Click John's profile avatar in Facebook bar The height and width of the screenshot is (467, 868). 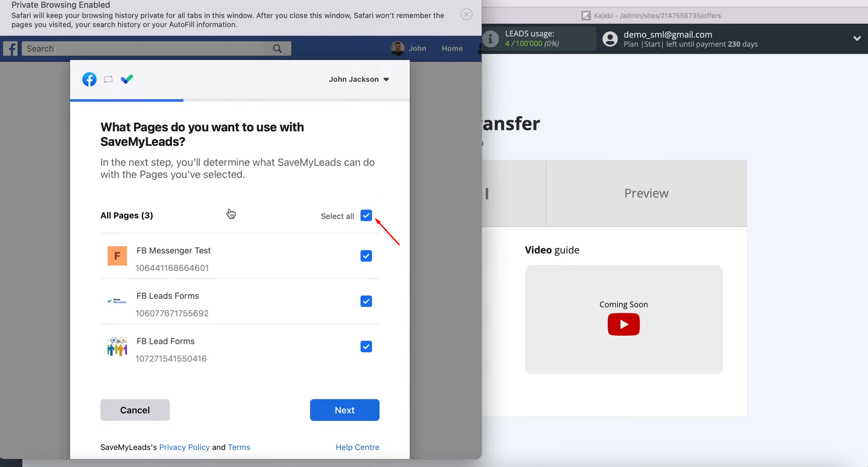(398, 49)
